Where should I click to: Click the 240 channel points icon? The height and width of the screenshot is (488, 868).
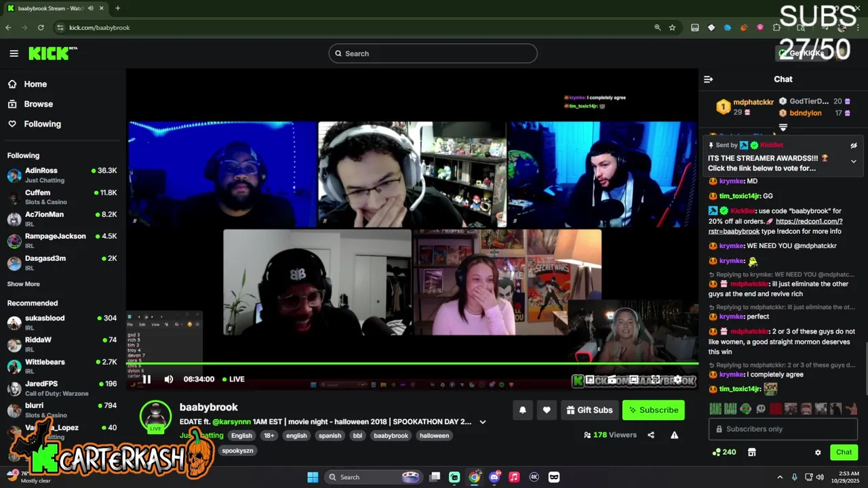point(724,452)
